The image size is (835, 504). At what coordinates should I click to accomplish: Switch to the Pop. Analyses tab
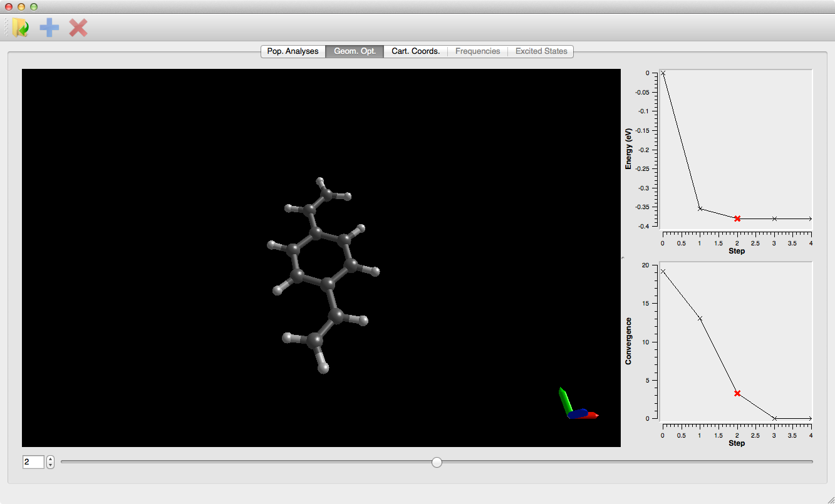point(293,51)
